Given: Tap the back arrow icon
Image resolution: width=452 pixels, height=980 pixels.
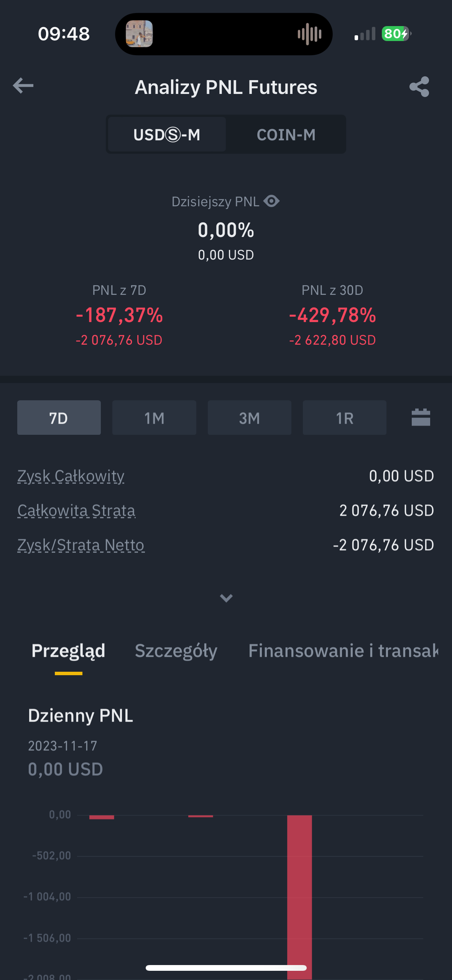Looking at the screenshot, I should [23, 86].
